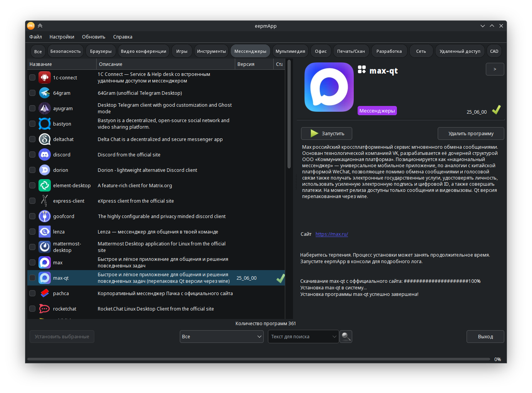The image size is (532, 393).
Task: Open the CAD category tab
Action: click(x=494, y=51)
